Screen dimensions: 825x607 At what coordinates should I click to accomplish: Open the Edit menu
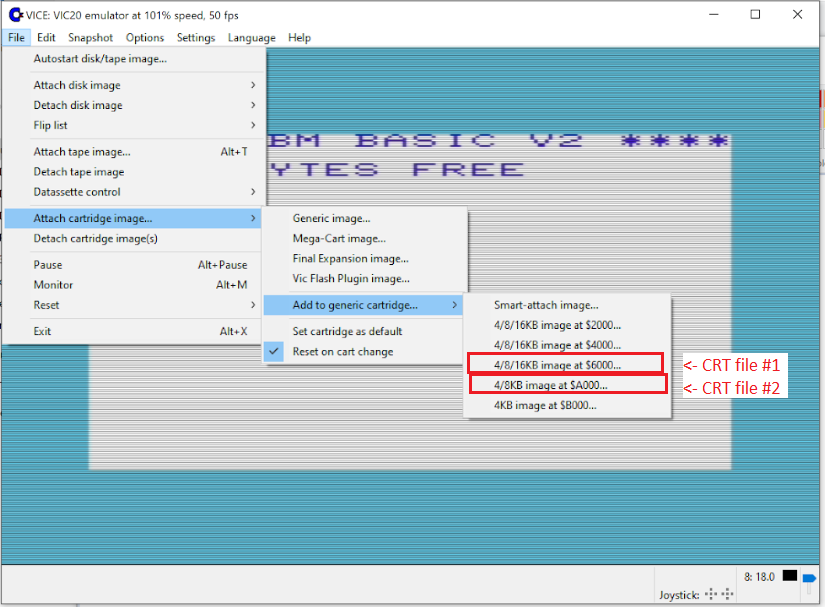pos(46,37)
